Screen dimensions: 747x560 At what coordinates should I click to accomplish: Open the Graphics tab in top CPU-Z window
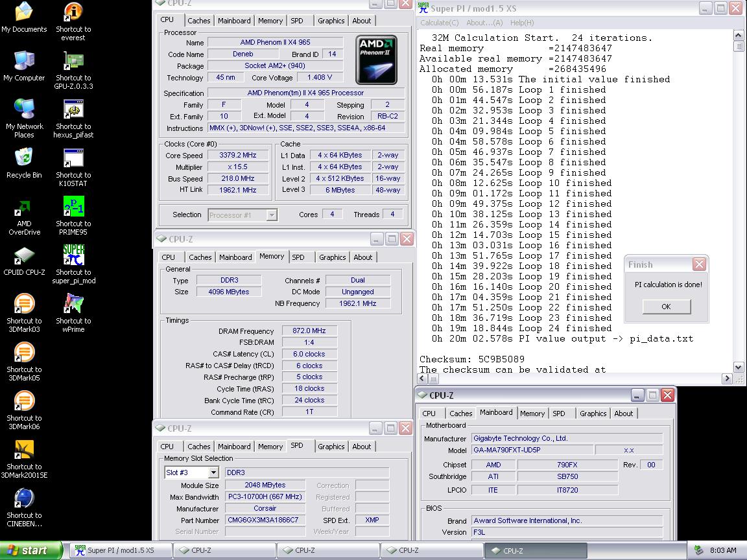point(331,21)
